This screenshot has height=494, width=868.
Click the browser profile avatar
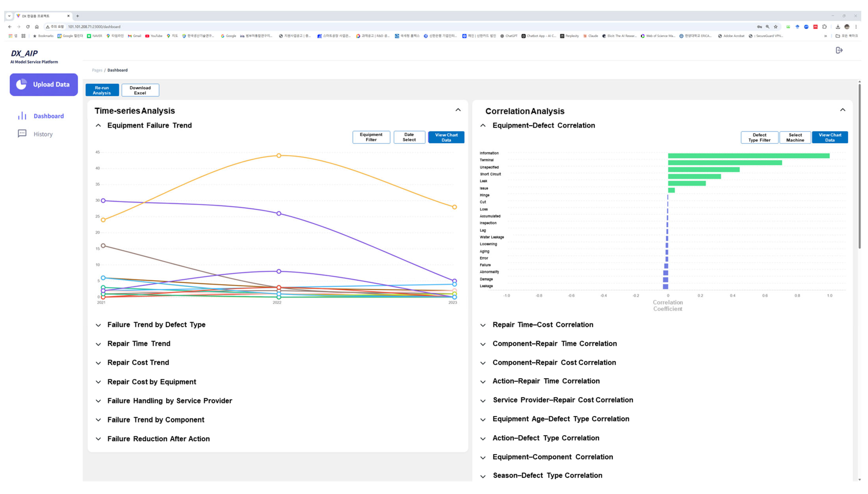[x=847, y=27]
